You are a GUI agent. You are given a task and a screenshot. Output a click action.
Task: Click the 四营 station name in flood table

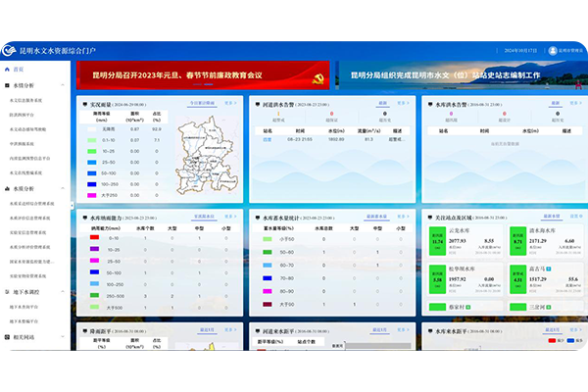click(x=268, y=138)
